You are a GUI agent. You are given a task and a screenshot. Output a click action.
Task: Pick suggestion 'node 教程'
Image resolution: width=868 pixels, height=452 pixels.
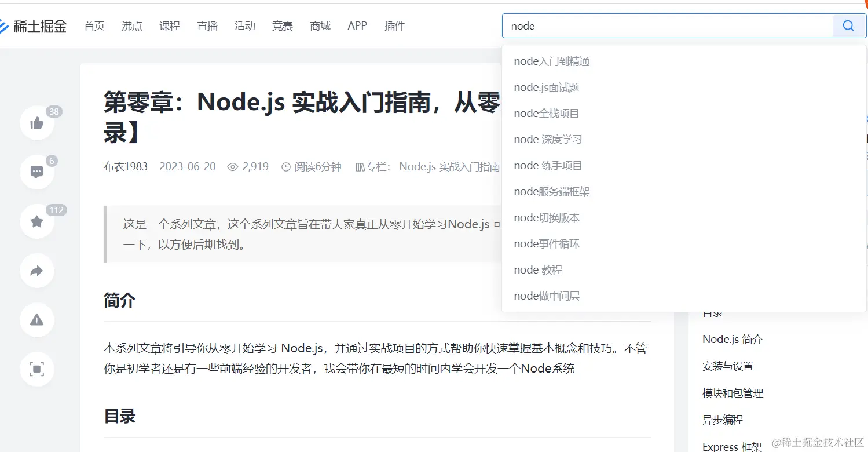[x=684, y=270]
